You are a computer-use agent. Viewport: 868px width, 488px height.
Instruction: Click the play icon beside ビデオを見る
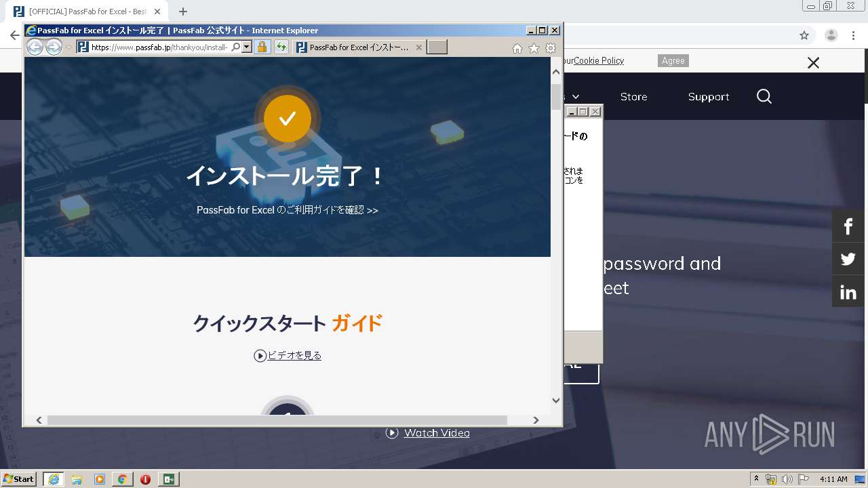pos(260,356)
